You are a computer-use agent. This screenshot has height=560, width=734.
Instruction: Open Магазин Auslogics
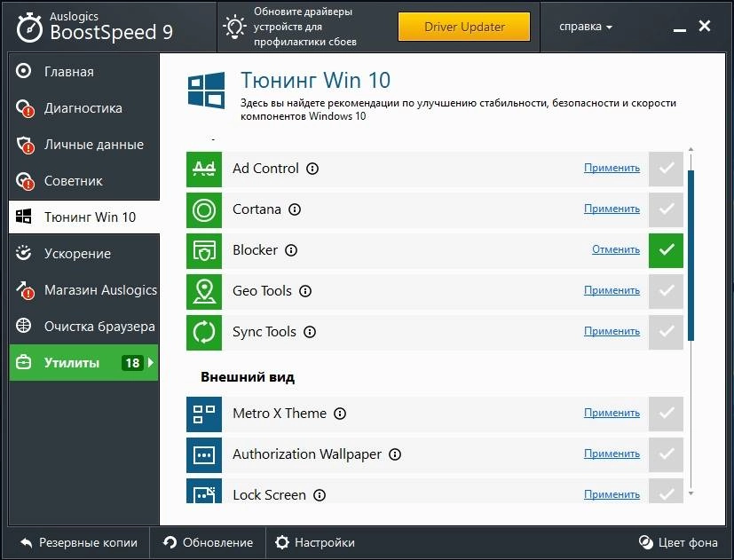83,290
